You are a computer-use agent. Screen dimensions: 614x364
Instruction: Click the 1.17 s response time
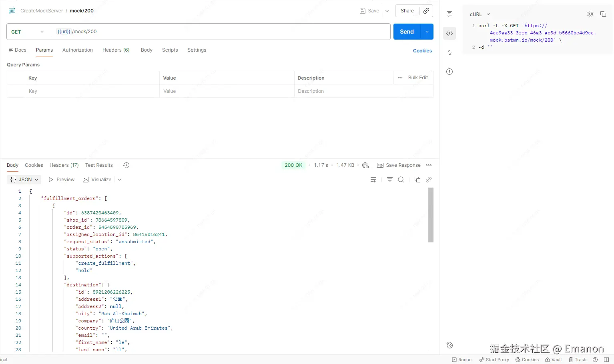pyautogui.click(x=321, y=165)
